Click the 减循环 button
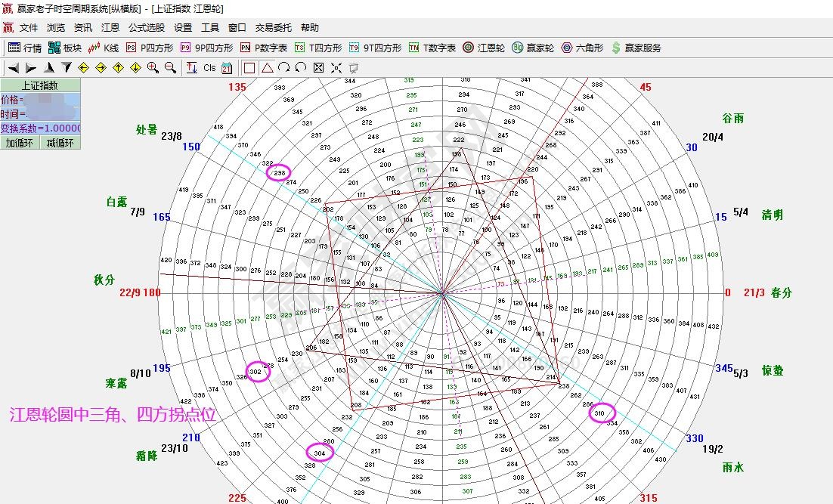The image size is (833, 504). 60,142
